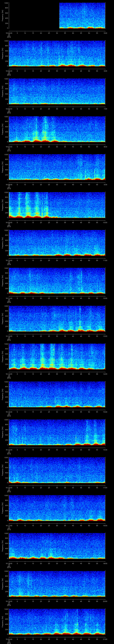Click the blank black area of the first spectrogram
Viewport: 114px width, 644px height.
pyautogui.click(x=34, y=16)
